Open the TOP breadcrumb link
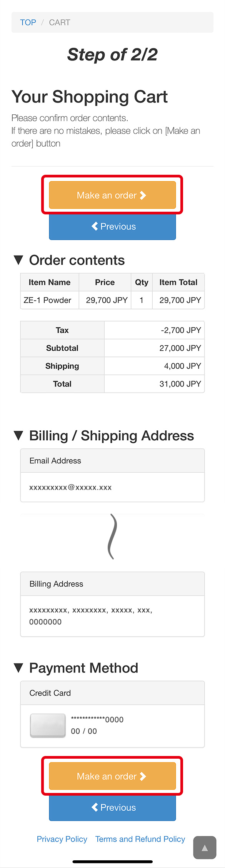 [x=28, y=22]
